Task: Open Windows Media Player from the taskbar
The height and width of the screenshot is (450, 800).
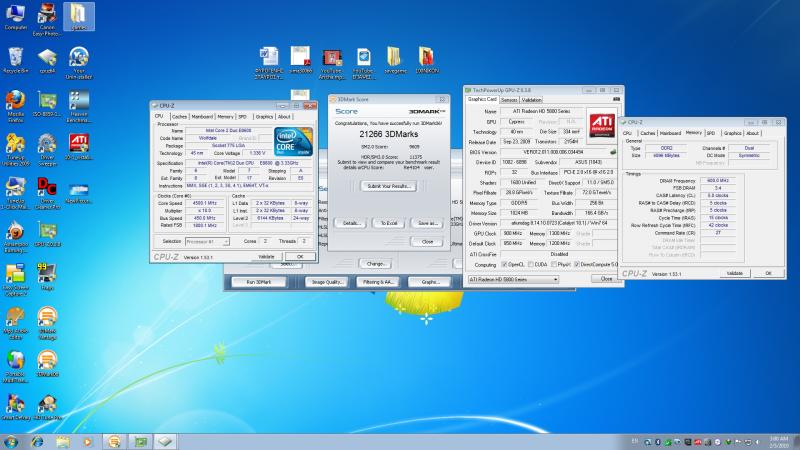Action: point(87,441)
